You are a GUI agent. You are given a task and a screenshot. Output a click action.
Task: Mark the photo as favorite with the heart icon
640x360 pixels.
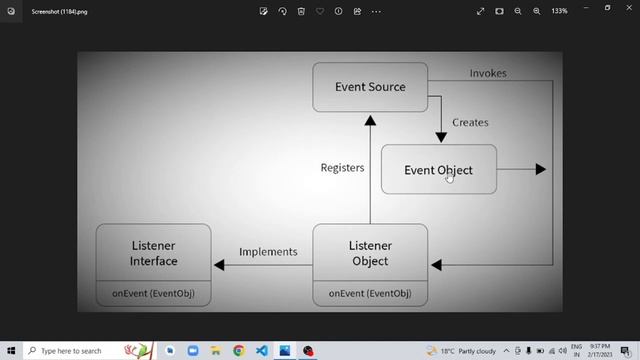coord(320,11)
